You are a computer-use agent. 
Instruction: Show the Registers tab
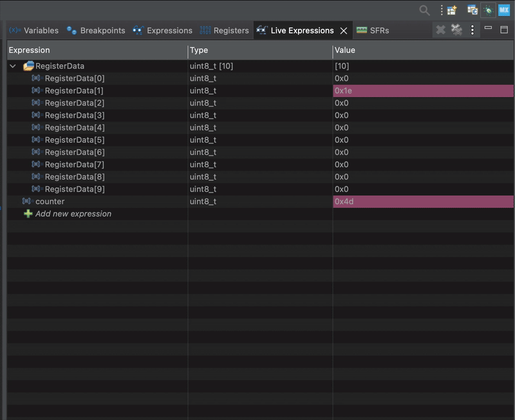tap(224, 30)
